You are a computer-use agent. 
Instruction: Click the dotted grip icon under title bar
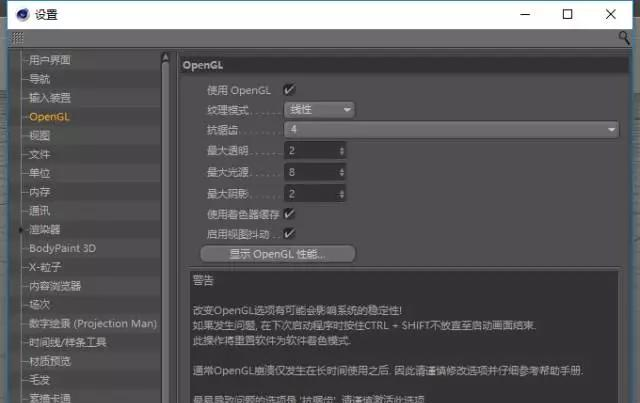pos(18,38)
